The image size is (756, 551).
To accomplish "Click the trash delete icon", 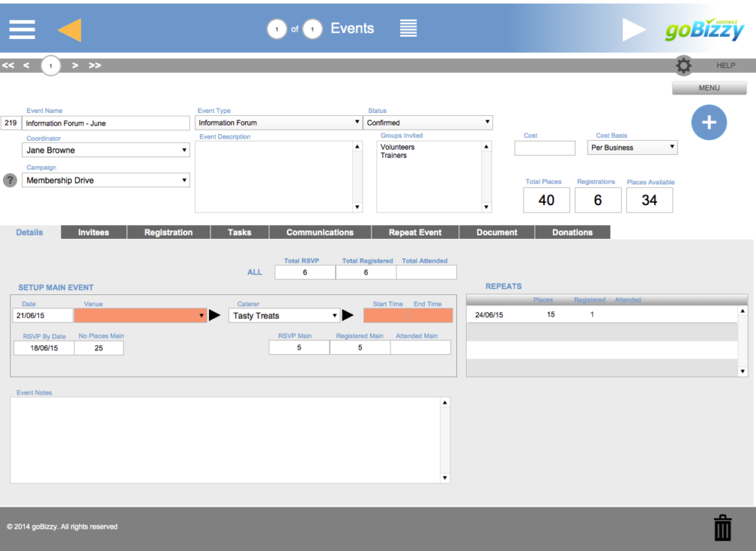I will [x=722, y=528].
